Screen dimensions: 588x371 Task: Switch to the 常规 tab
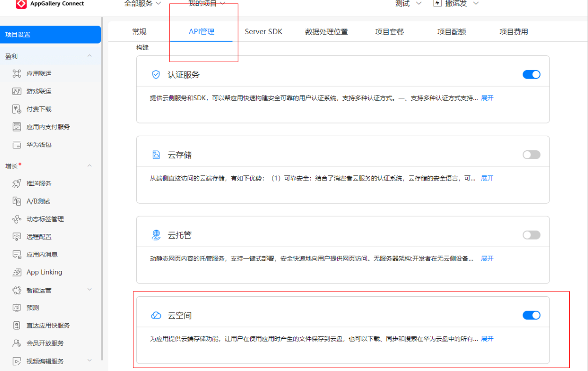(139, 32)
